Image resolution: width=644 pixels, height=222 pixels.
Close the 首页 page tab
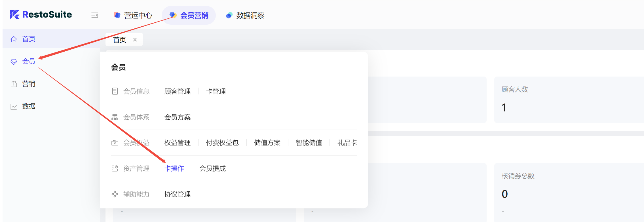pos(135,40)
